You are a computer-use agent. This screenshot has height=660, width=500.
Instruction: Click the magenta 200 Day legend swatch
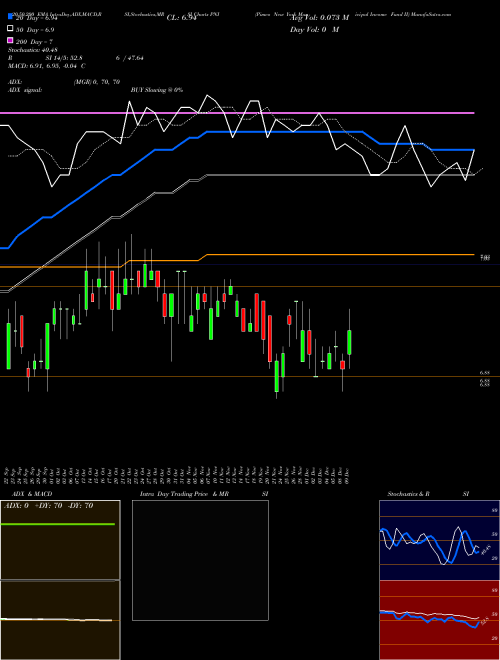click(x=10, y=40)
